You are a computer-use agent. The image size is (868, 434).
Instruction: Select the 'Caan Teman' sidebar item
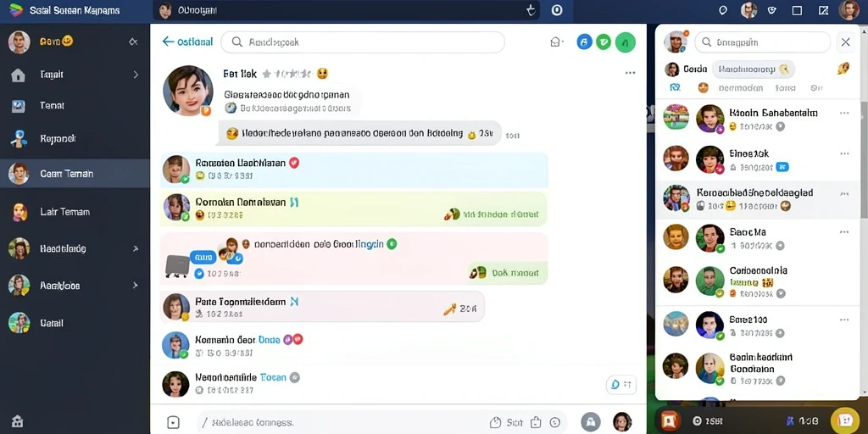[75, 174]
